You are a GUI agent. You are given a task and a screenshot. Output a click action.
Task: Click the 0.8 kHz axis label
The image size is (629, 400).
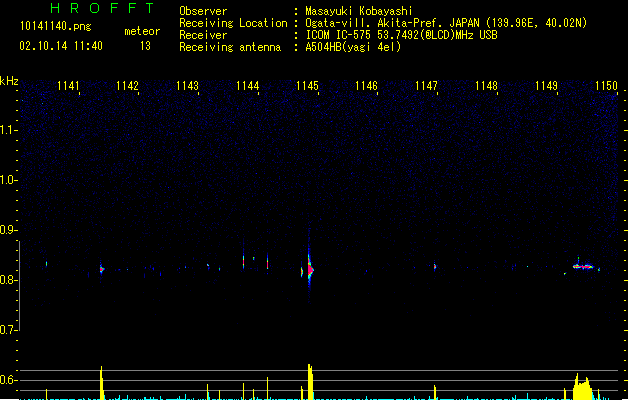[8, 280]
